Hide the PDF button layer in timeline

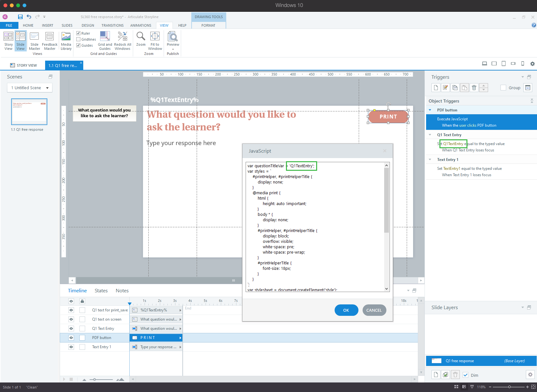[x=71, y=338]
